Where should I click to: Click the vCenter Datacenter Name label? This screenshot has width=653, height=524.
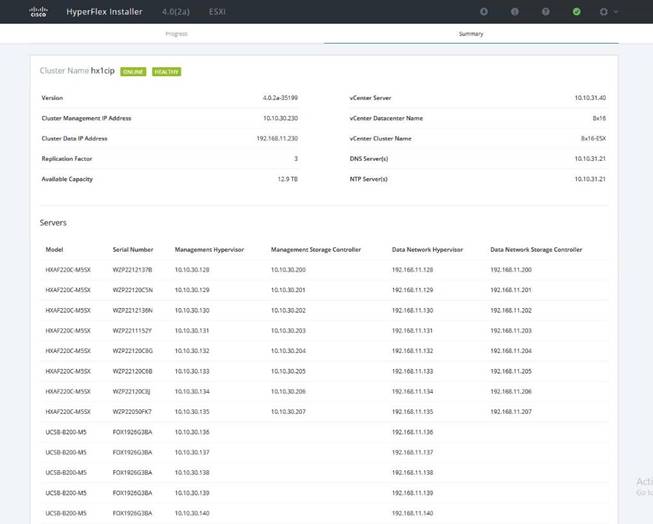386,118
